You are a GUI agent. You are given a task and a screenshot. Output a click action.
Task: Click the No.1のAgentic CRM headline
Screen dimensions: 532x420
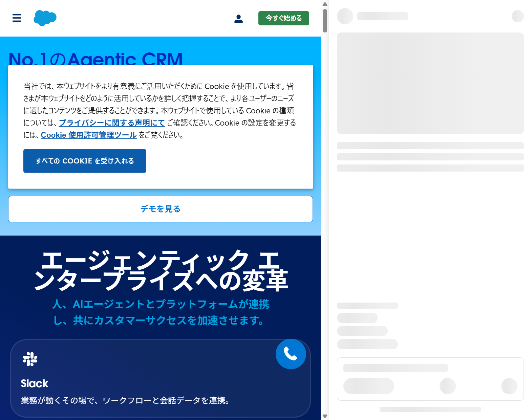[x=95, y=58]
